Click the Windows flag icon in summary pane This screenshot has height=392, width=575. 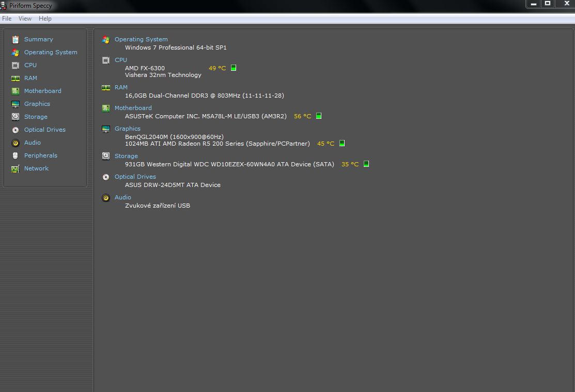coord(105,40)
